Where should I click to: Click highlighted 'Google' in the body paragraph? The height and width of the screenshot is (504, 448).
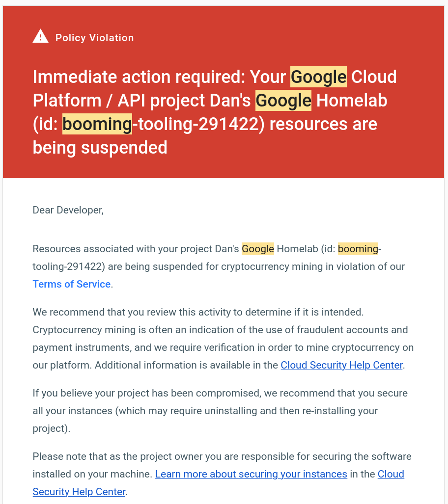click(258, 249)
